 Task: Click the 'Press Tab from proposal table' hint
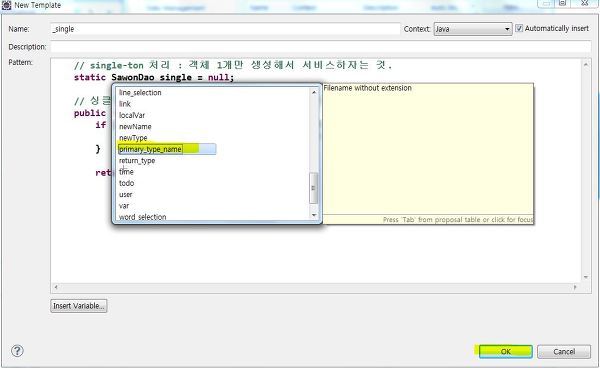tap(458, 220)
